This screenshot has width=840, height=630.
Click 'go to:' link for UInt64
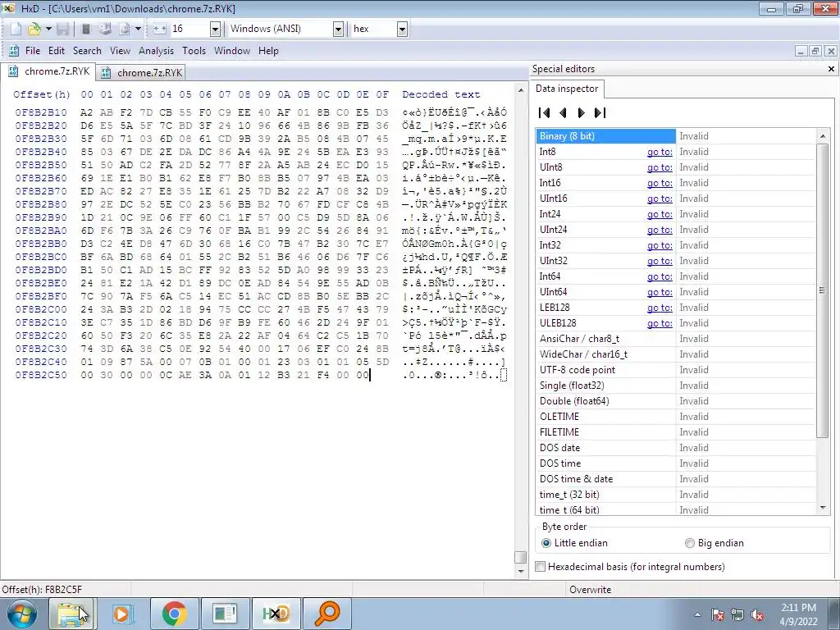tap(660, 292)
